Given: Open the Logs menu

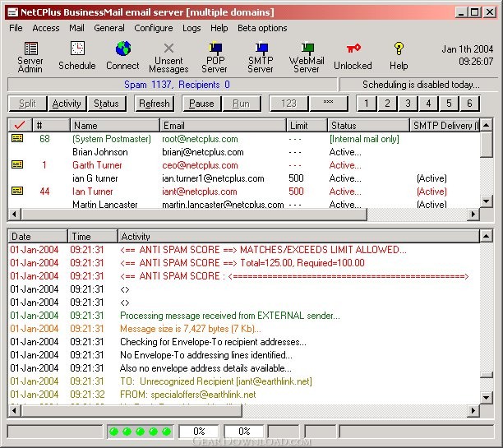Looking at the screenshot, I should [192, 28].
